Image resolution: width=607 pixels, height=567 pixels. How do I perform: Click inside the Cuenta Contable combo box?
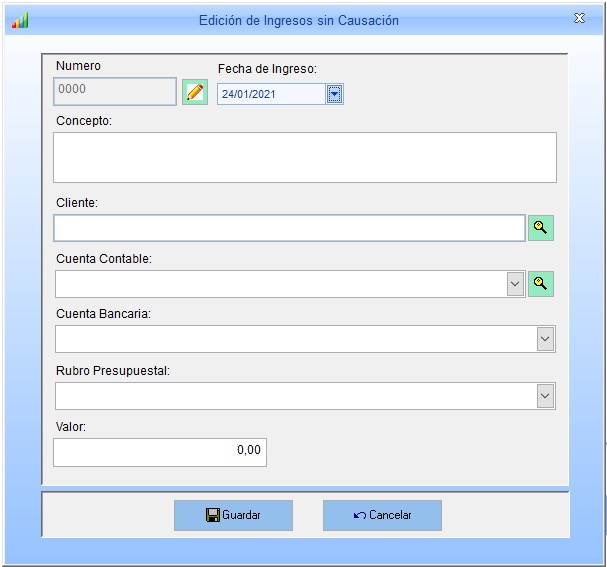pyautogui.click(x=280, y=284)
